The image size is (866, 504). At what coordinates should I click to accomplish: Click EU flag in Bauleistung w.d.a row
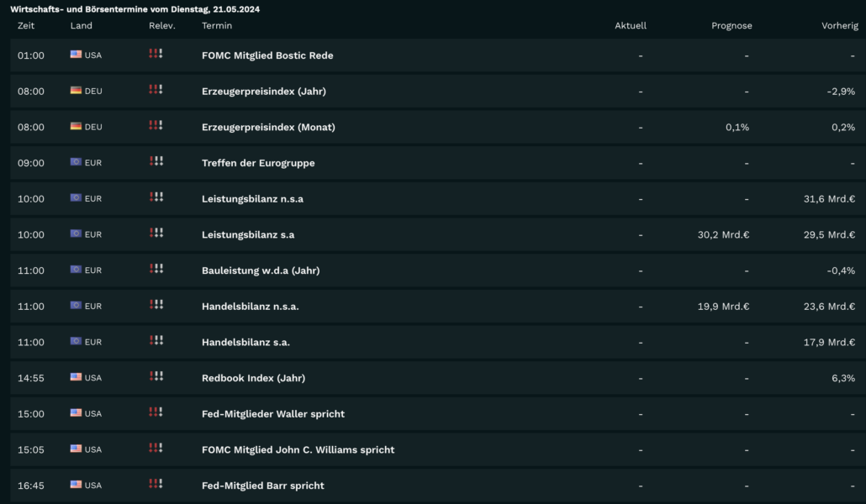(x=76, y=270)
